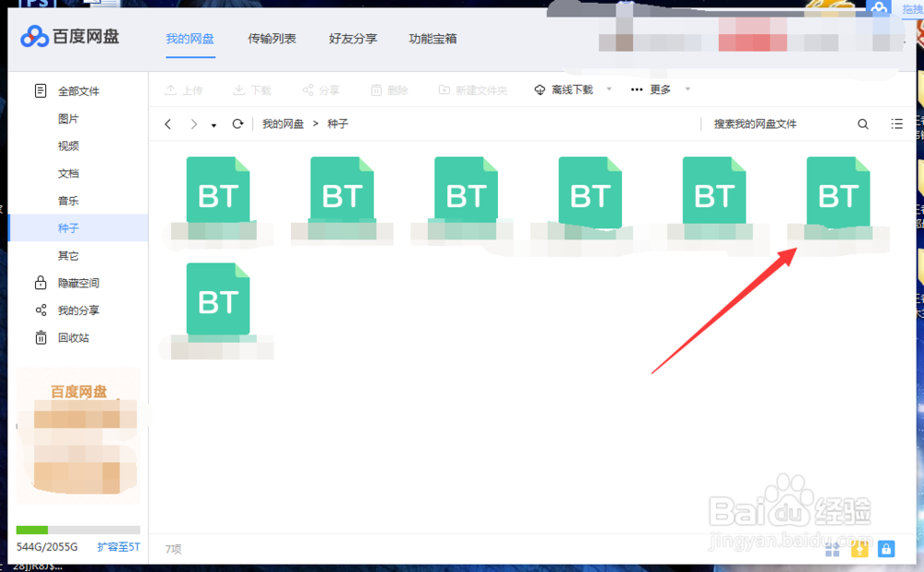Show 图片 category in sidebar
924x572 pixels.
[68, 119]
